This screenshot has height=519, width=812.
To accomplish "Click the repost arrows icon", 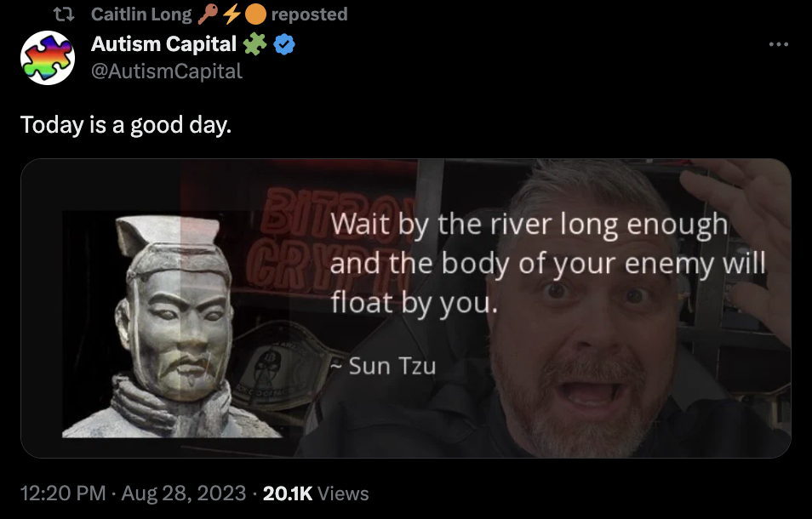I will pyautogui.click(x=64, y=14).
